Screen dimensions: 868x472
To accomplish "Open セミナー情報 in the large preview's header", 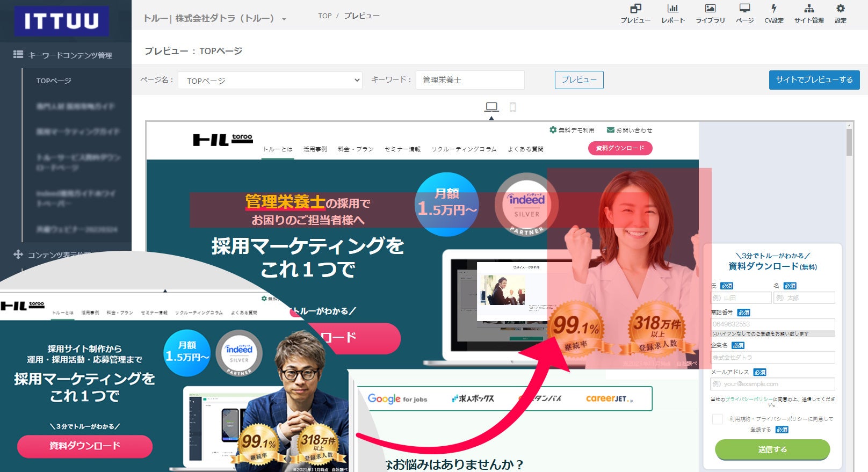I will tap(402, 149).
